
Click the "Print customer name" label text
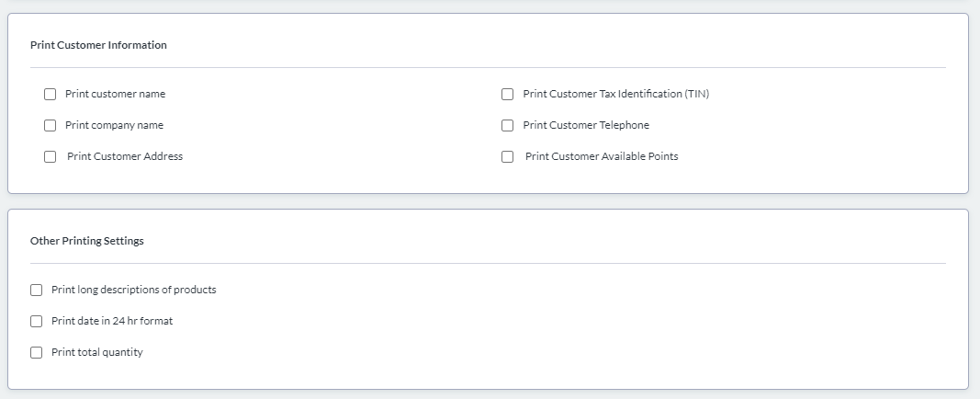(x=115, y=94)
